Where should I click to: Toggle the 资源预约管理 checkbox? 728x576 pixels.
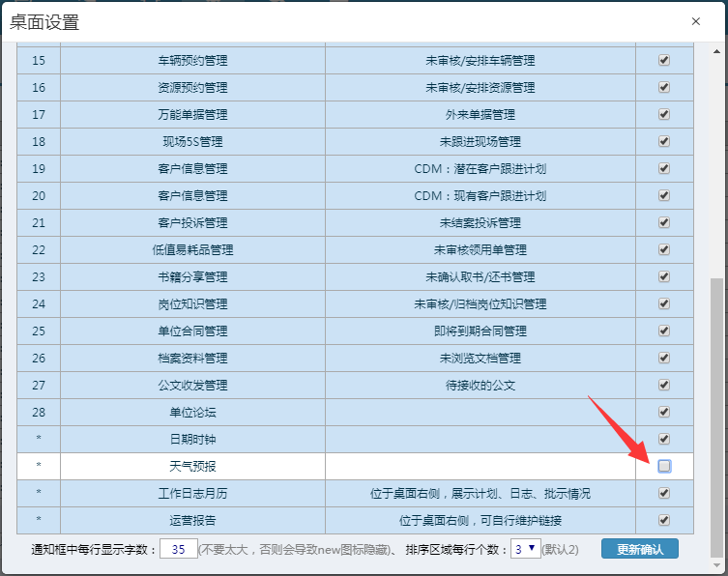[664, 87]
